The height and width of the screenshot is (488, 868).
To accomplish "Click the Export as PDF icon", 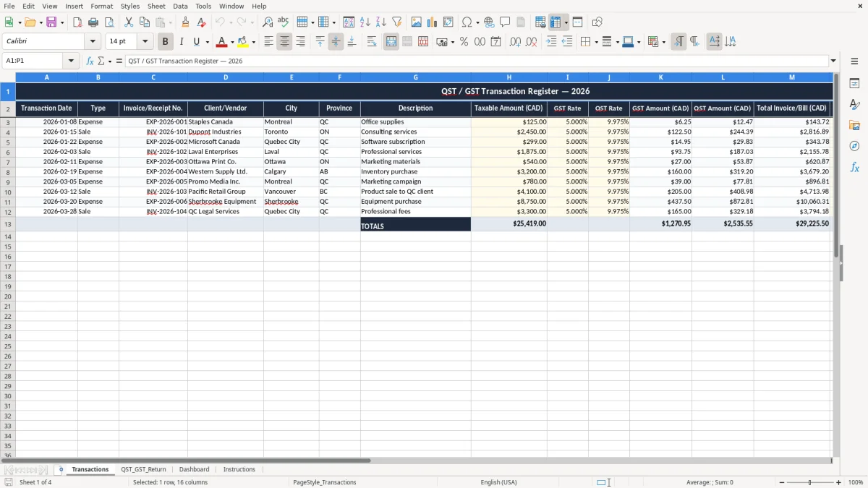I will (77, 22).
